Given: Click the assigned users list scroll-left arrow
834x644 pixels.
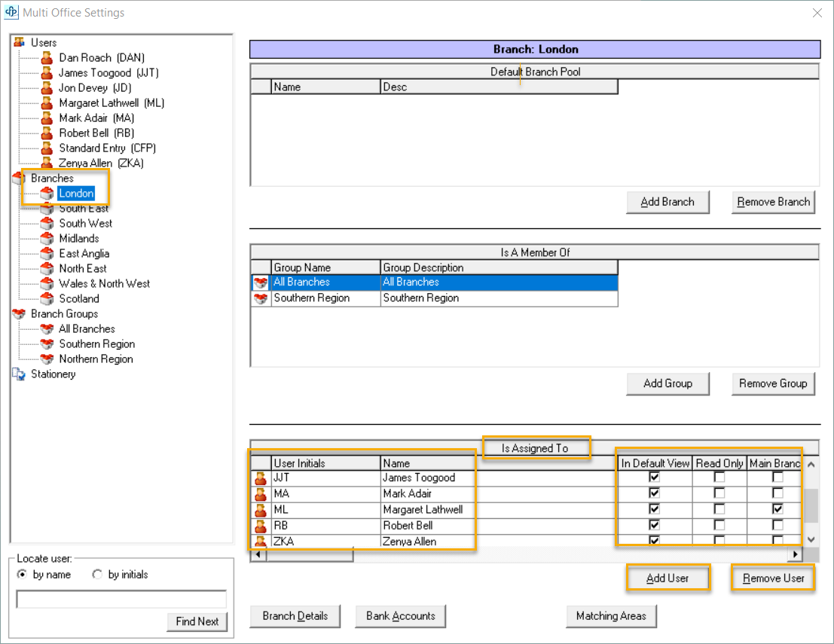Looking at the screenshot, I should [x=258, y=554].
